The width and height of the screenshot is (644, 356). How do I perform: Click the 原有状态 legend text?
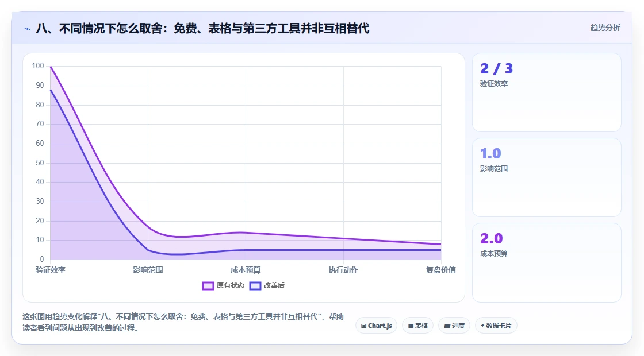tap(231, 285)
